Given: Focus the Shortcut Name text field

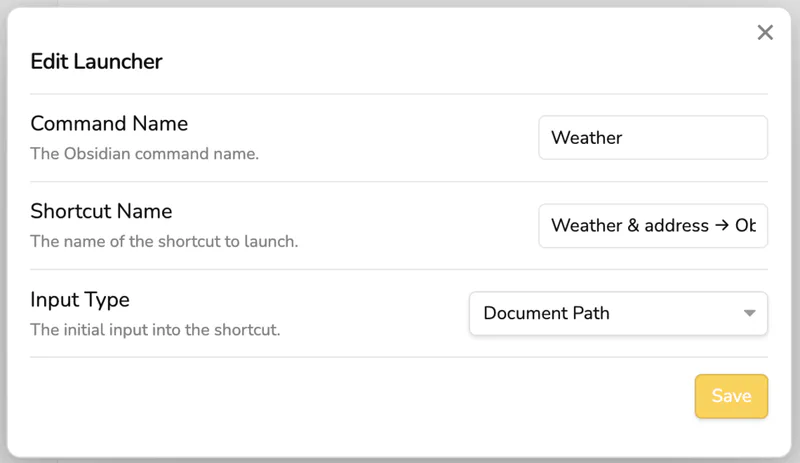Looking at the screenshot, I should tap(652, 226).
